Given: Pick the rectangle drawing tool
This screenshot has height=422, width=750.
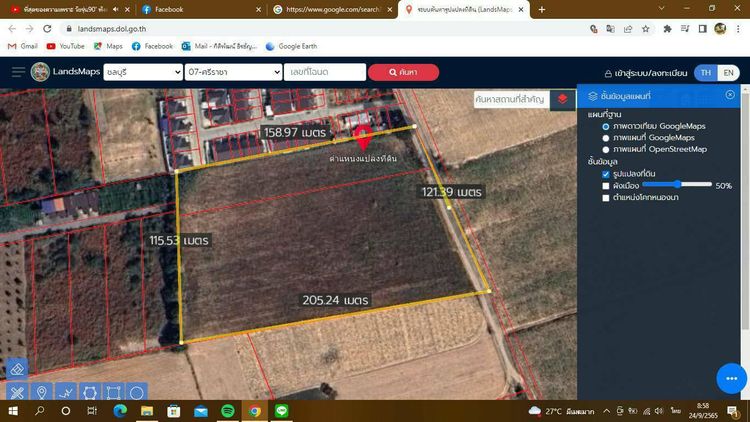Looking at the screenshot, I should click(x=113, y=392).
